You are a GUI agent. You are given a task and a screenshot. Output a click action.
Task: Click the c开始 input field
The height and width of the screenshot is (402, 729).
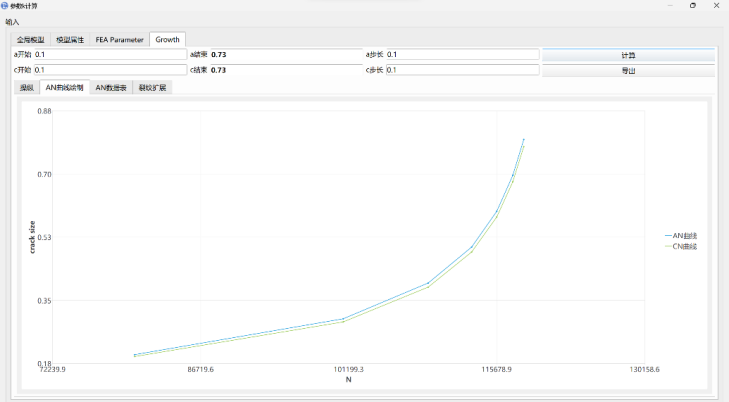point(110,70)
